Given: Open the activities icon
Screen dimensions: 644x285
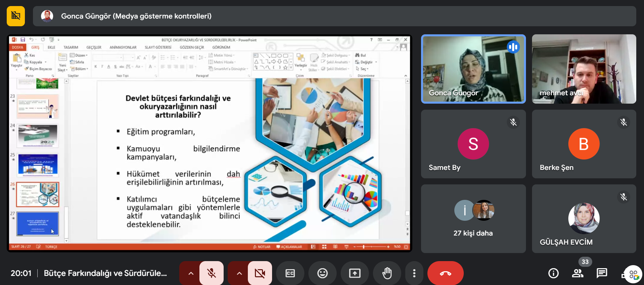Looking at the screenshot, I should pyautogui.click(x=633, y=274).
